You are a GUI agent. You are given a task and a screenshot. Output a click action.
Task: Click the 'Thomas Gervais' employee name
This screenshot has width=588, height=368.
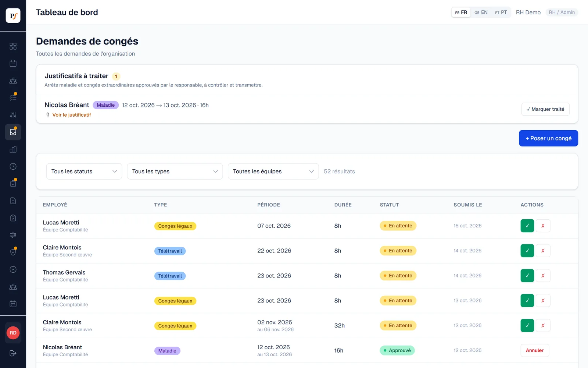pyautogui.click(x=64, y=273)
